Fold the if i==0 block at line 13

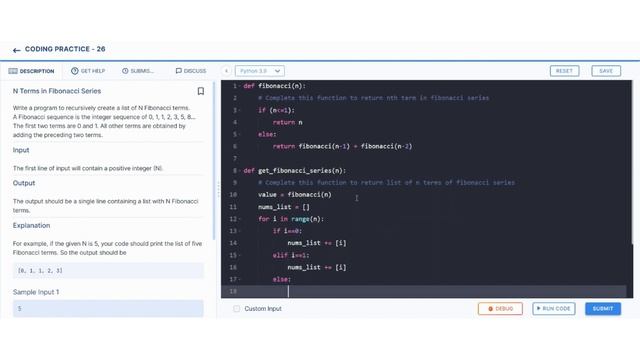click(x=240, y=231)
